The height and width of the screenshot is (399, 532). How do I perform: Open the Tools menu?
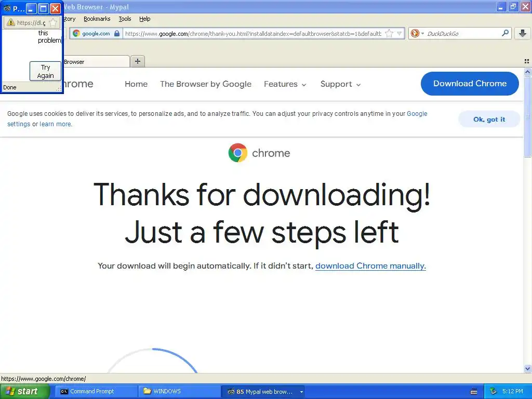pyautogui.click(x=125, y=19)
